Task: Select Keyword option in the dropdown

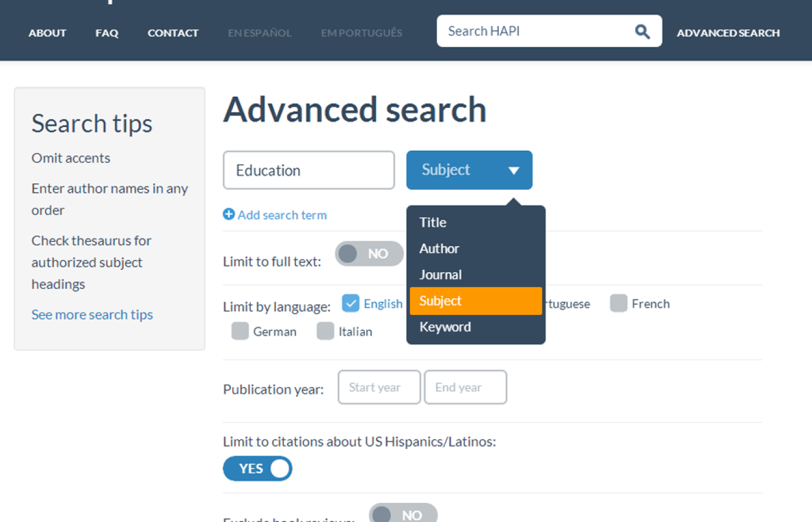Action: tap(445, 327)
